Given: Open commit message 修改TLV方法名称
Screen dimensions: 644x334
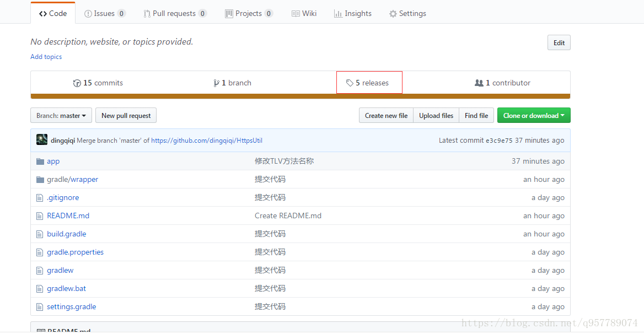Looking at the screenshot, I should tap(284, 161).
